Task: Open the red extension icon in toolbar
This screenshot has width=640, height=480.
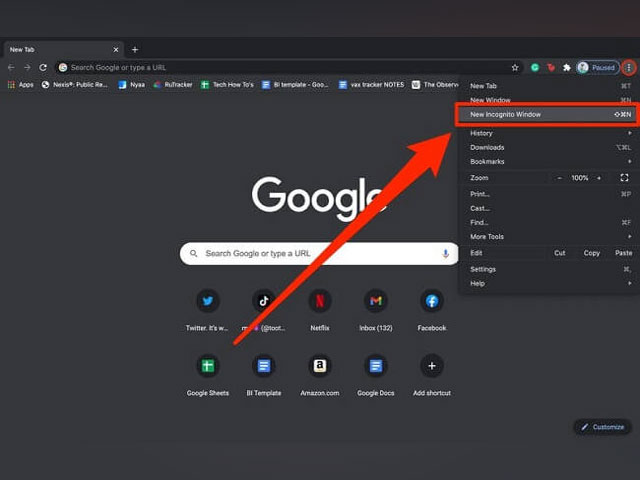Action: (551, 67)
